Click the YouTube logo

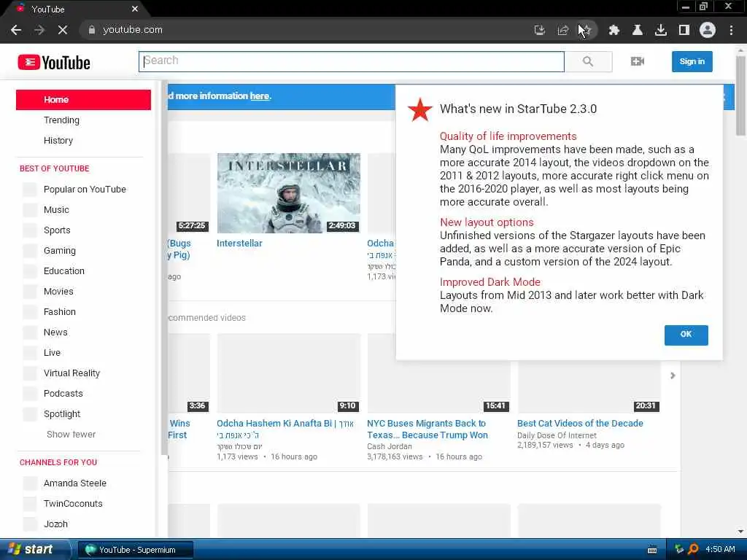click(x=54, y=63)
